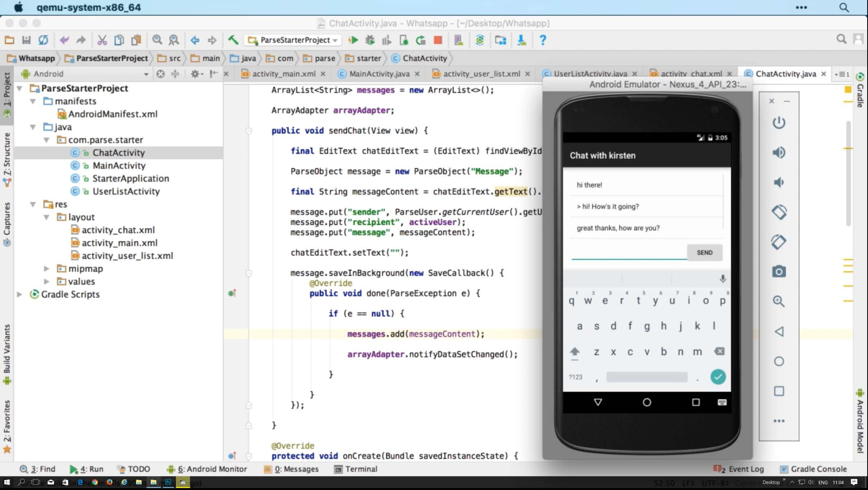Click the emulator back triangle control
868x490 pixels.
coord(779,331)
